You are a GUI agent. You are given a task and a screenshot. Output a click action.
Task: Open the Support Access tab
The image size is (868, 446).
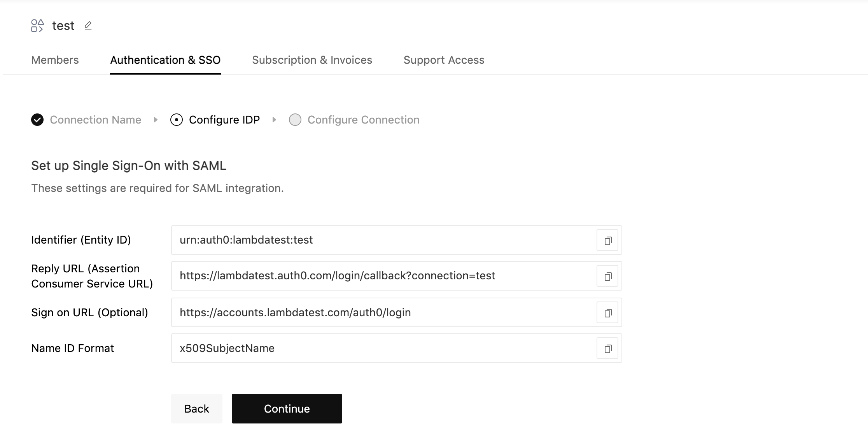click(444, 60)
